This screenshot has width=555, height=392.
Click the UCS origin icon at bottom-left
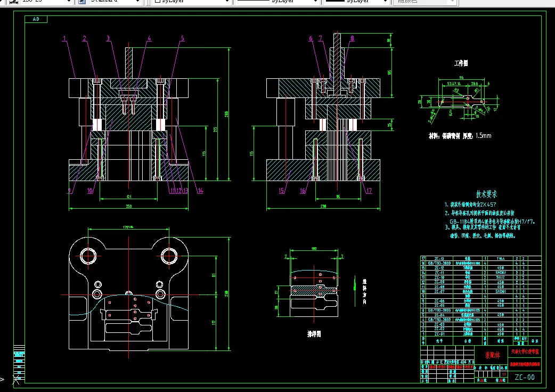15,379
